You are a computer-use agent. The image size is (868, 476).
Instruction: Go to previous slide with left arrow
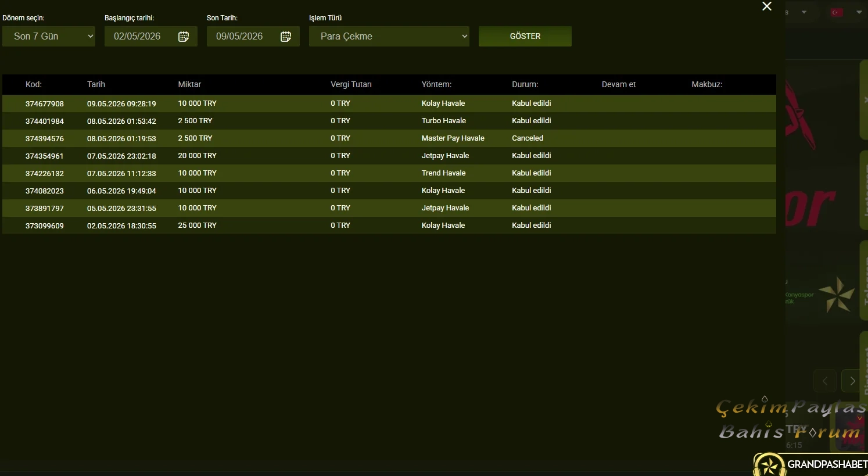tap(825, 381)
